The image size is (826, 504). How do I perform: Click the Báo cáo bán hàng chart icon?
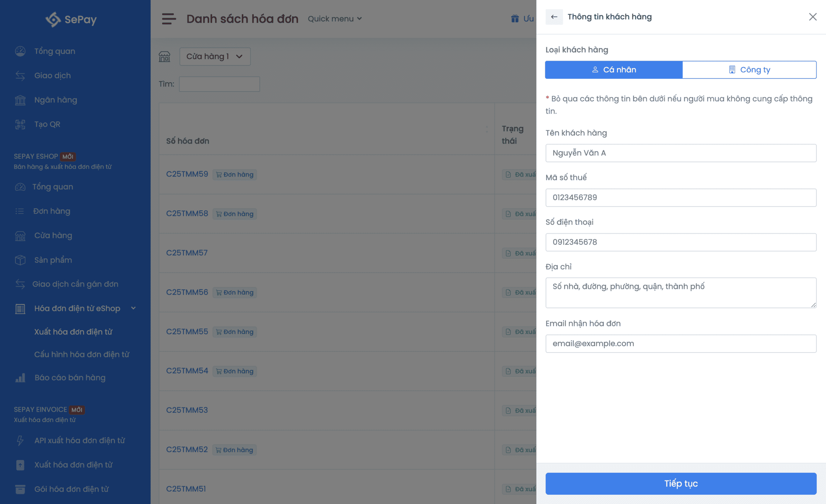(x=20, y=378)
